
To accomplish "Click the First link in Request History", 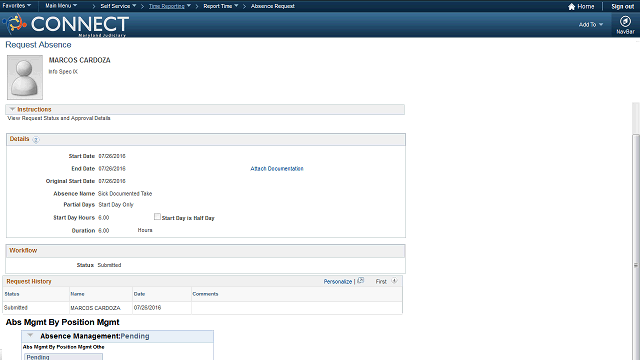I will pos(381,282).
